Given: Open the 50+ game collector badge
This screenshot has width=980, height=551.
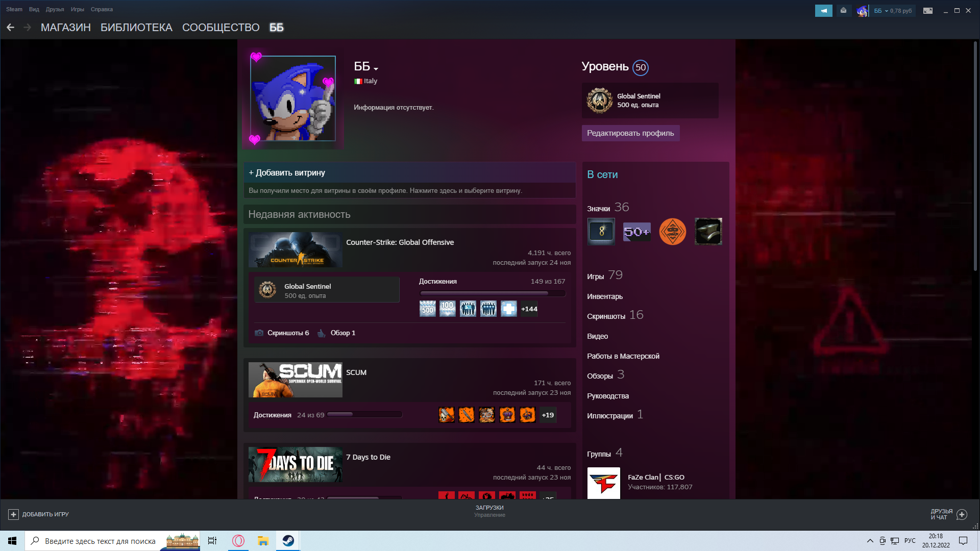Looking at the screenshot, I should pyautogui.click(x=637, y=232).
